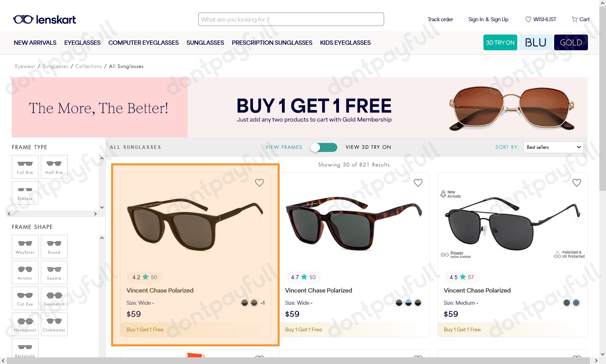
Task: Open the Sort By Best sellers dropdown
Action: tap(553, 147)
